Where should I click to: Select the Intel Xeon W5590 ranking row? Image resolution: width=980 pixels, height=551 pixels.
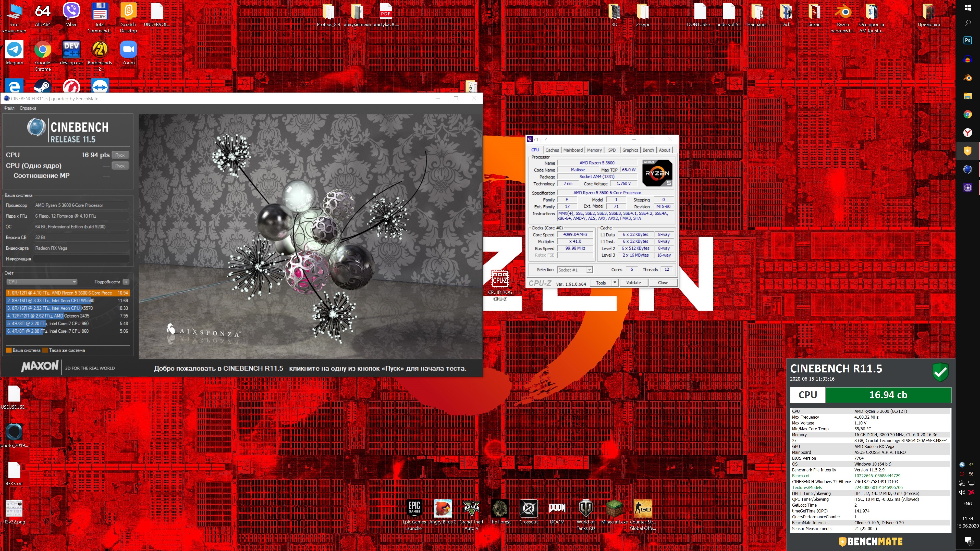(x=68, y=300)
